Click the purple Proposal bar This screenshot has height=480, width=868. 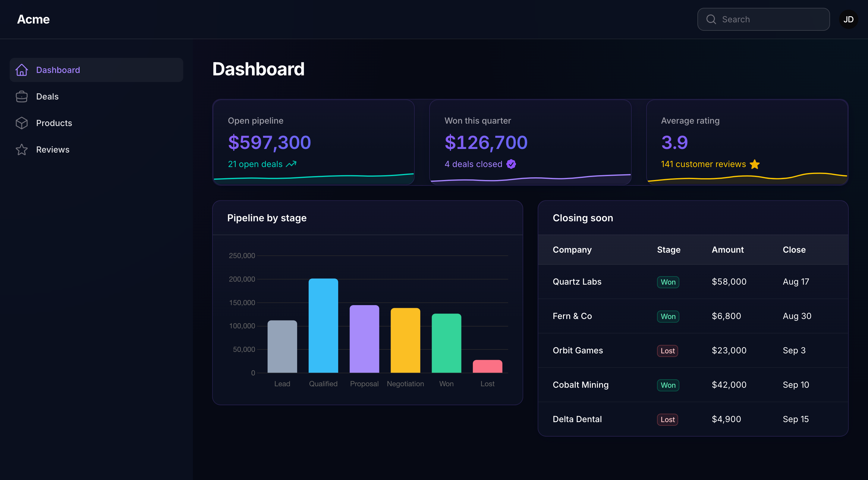point(364,339)
